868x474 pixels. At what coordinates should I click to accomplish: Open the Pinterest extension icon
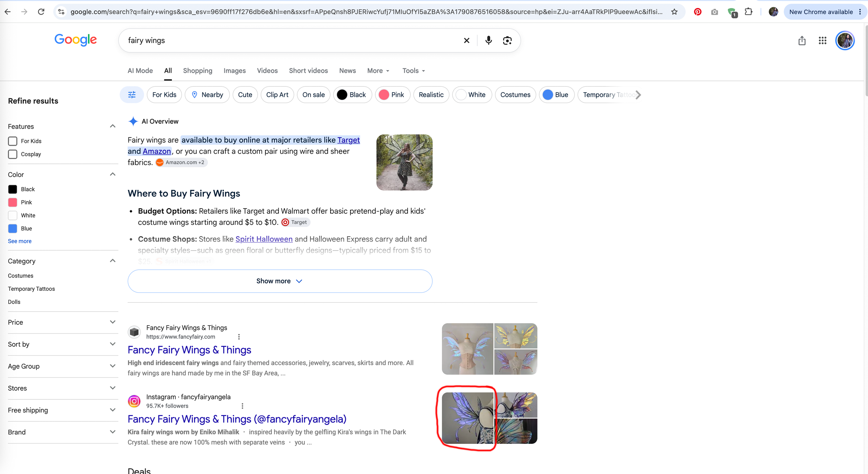tap(698, 12)
